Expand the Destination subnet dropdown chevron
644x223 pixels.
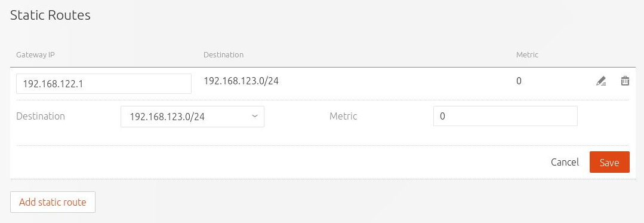(x=255, y=117)
